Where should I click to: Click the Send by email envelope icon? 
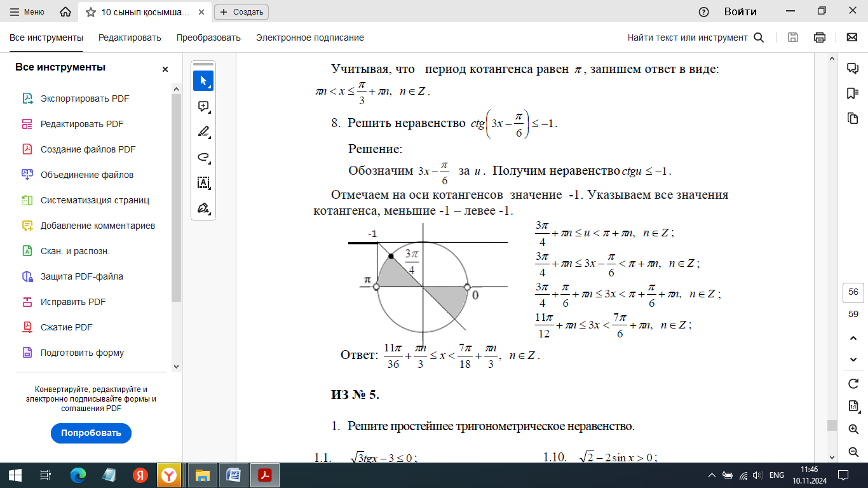point(852,37)
